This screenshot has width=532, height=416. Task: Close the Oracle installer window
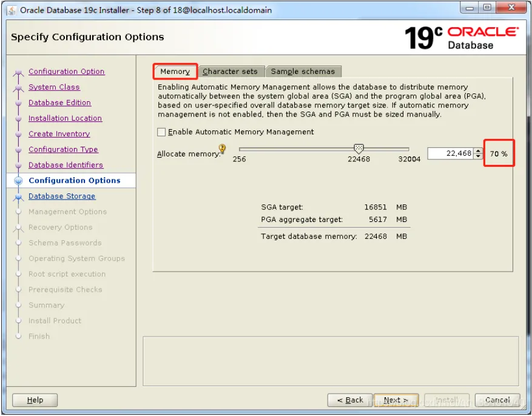511,7
